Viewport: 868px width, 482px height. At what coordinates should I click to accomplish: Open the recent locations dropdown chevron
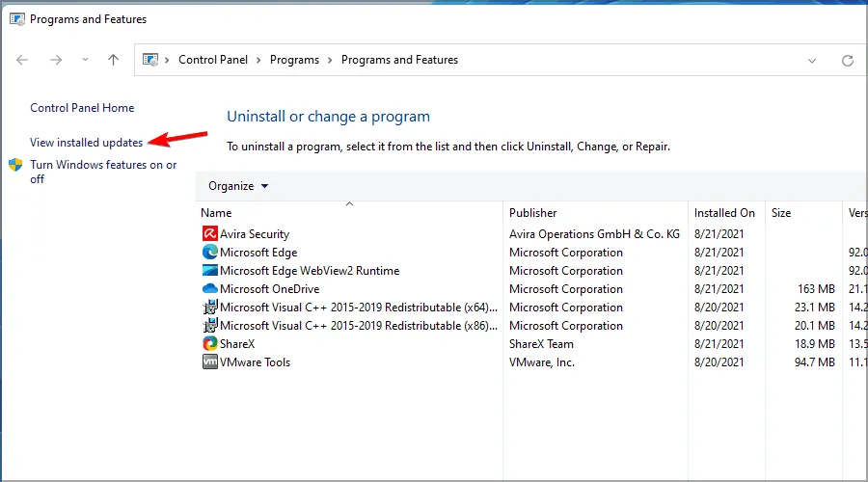pyautogui.click(x=85, y=60)
